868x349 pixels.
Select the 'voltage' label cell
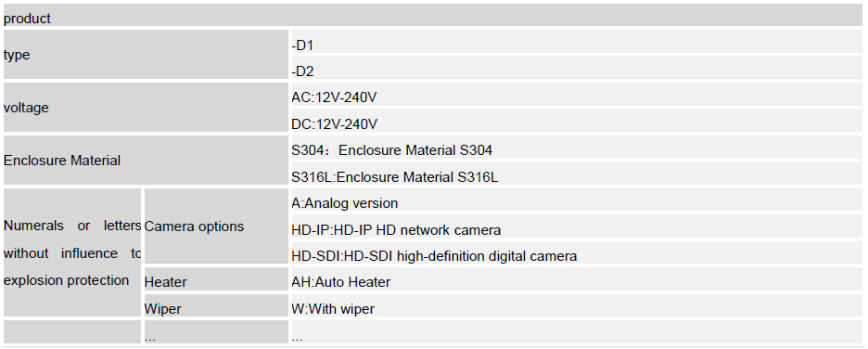coord(146,108)
